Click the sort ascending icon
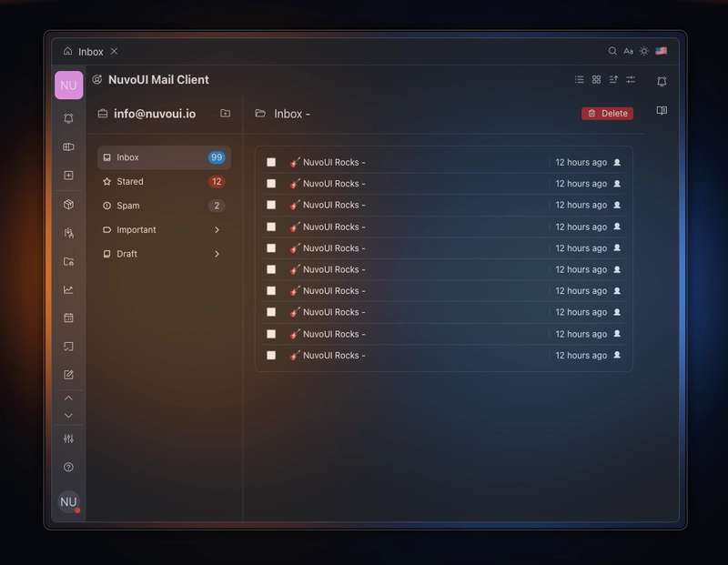 point(613,79)
